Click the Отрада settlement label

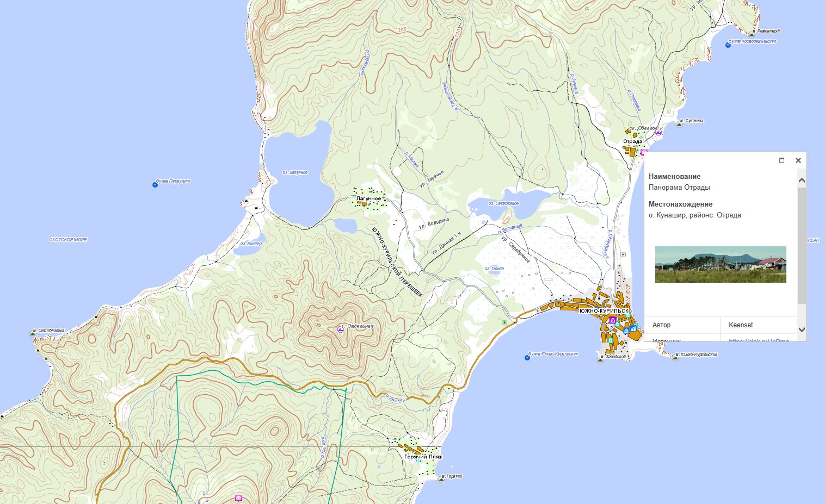pos(633,142)
